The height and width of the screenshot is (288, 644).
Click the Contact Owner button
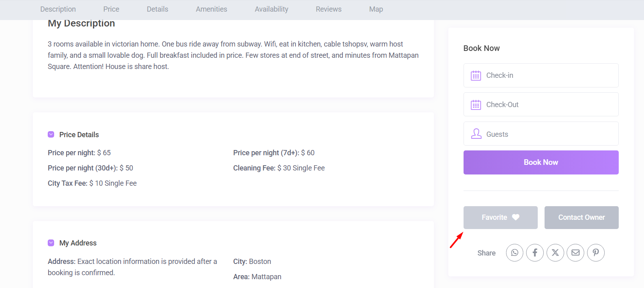581,217
